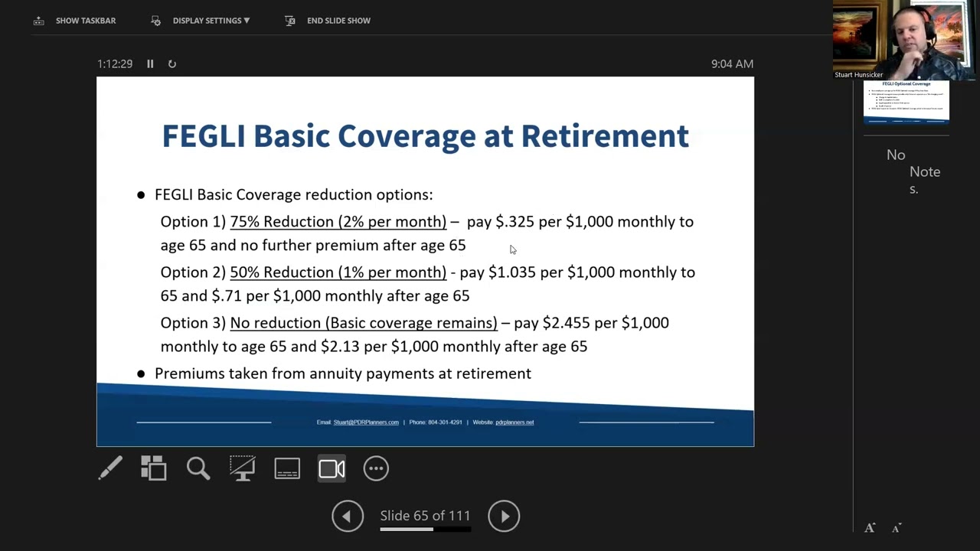
Task: Click the slide title FEGLI Basic Coverage at Retirement
Action: (426, 135)
